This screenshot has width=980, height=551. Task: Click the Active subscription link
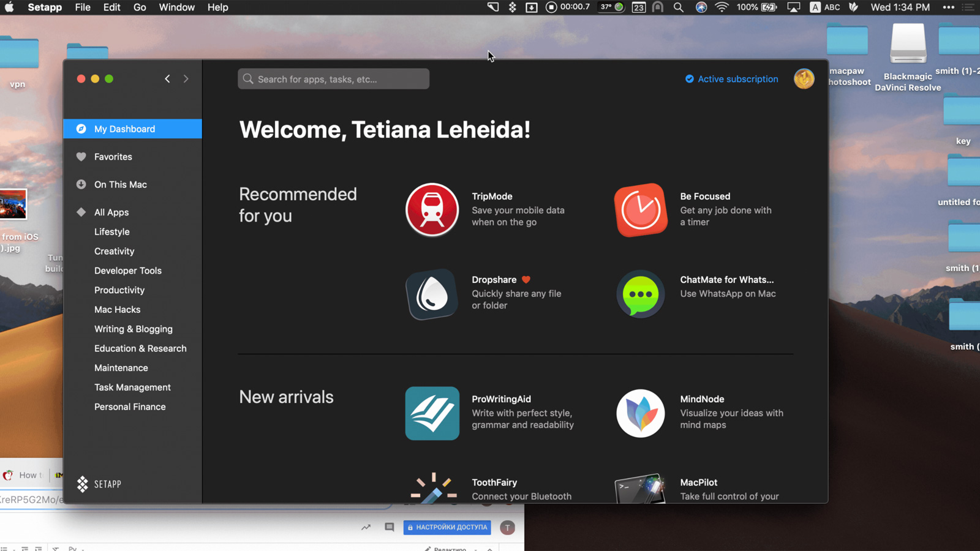click(737, 79)
